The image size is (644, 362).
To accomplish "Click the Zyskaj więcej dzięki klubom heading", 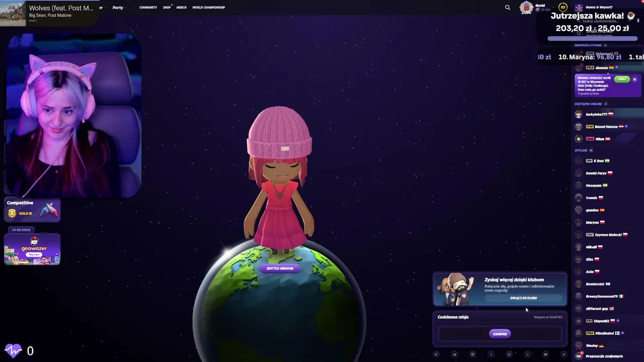I will (514, 280).
